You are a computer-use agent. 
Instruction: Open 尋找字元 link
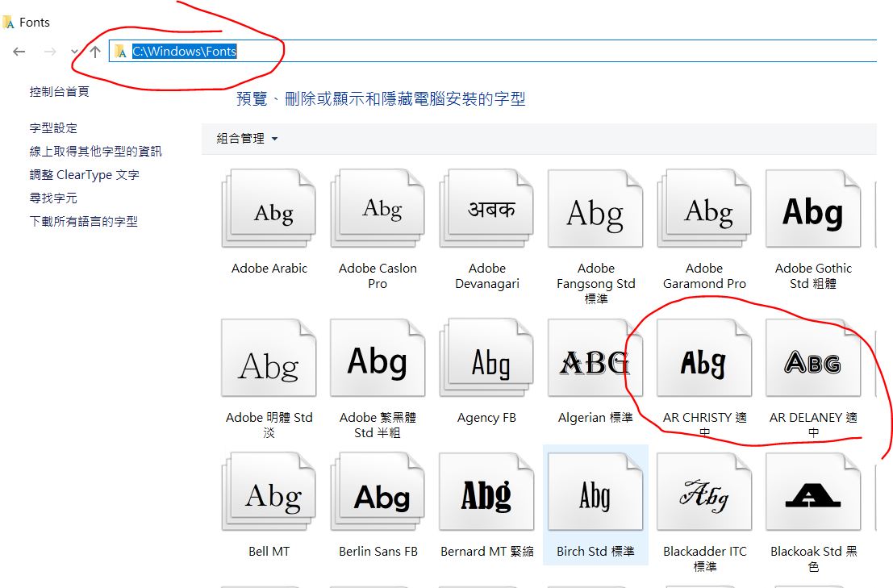click(x=53, y=198)
